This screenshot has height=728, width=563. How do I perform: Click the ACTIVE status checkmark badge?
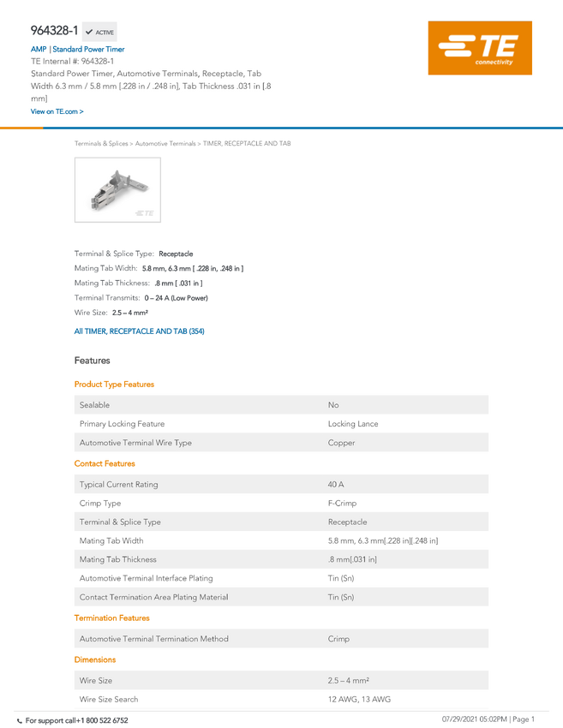point(99,32)
